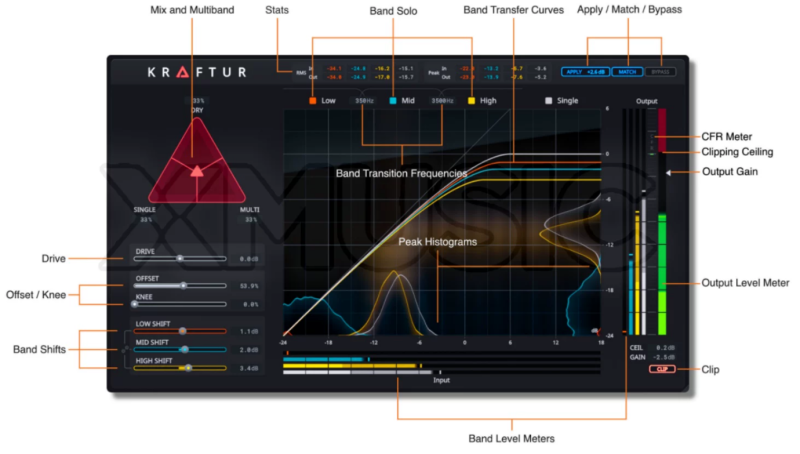Solo the High band with its yellow square

(x=471, y=100)
